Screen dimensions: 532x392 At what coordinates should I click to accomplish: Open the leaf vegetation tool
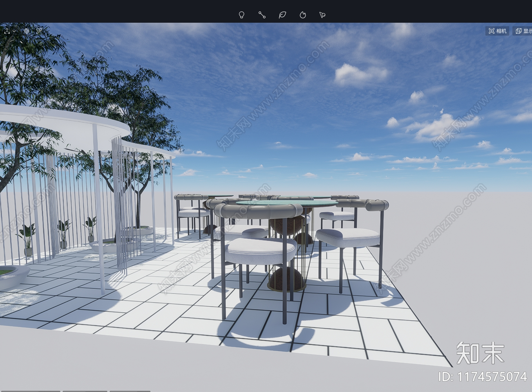(x=282, y=15)
